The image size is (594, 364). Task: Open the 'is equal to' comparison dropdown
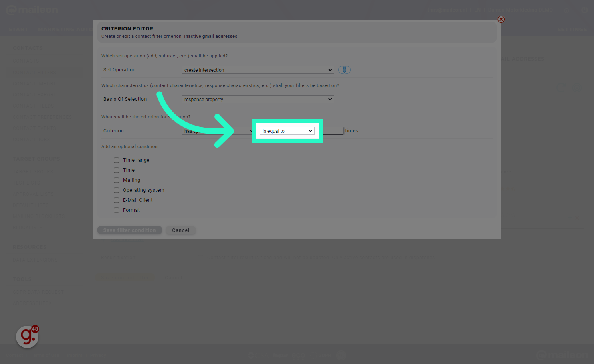click(x=287, y=131)
